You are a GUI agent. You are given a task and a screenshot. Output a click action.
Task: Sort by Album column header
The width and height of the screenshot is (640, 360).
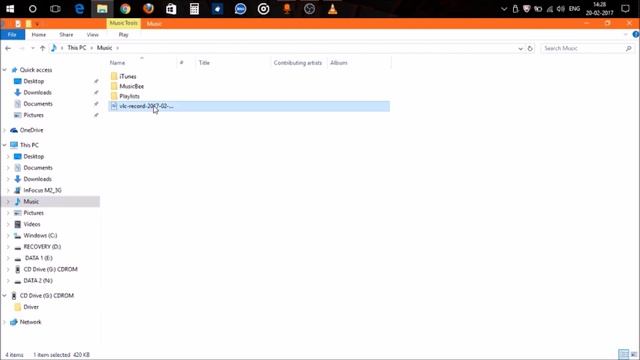339,63
